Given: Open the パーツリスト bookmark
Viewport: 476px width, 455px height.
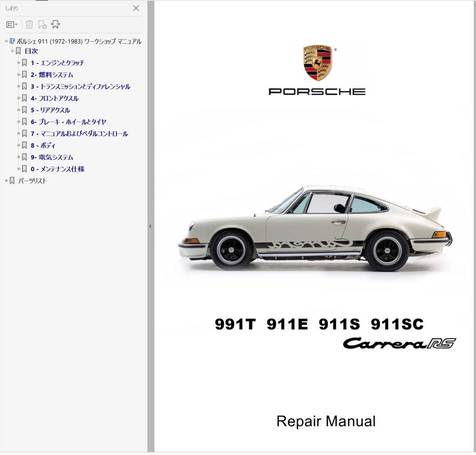Looking at the screenshot, I should click(33, 181).
